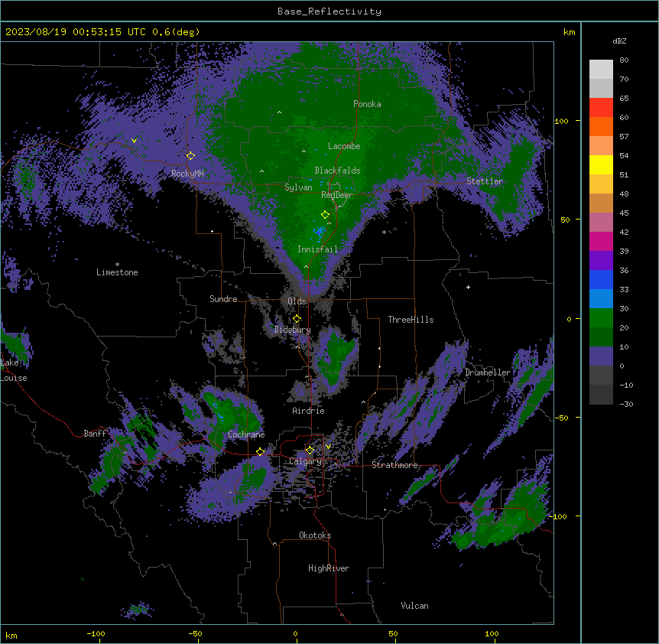
Task: Select the yellow 51-54 dBZ legend swatch
Action: click(x=601, y=164)
